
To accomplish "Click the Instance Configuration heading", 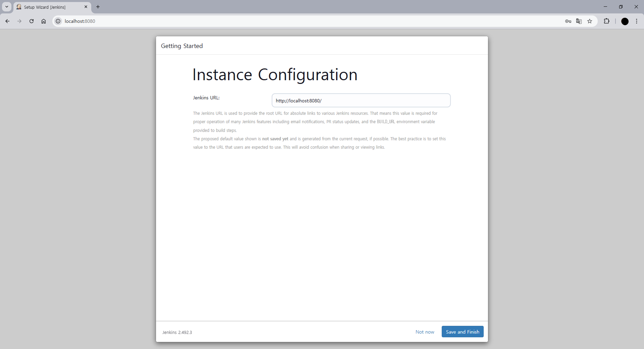I will click(x=275, y=75).
